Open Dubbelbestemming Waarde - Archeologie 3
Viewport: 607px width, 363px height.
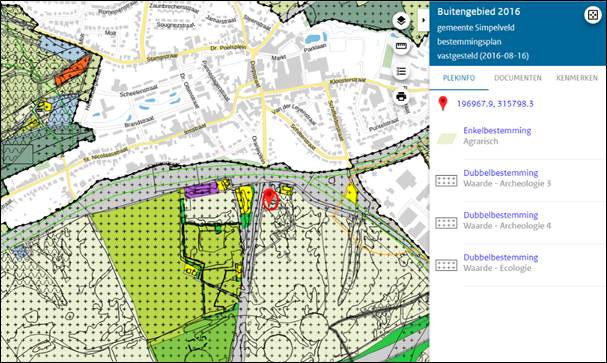click(501, 173)
